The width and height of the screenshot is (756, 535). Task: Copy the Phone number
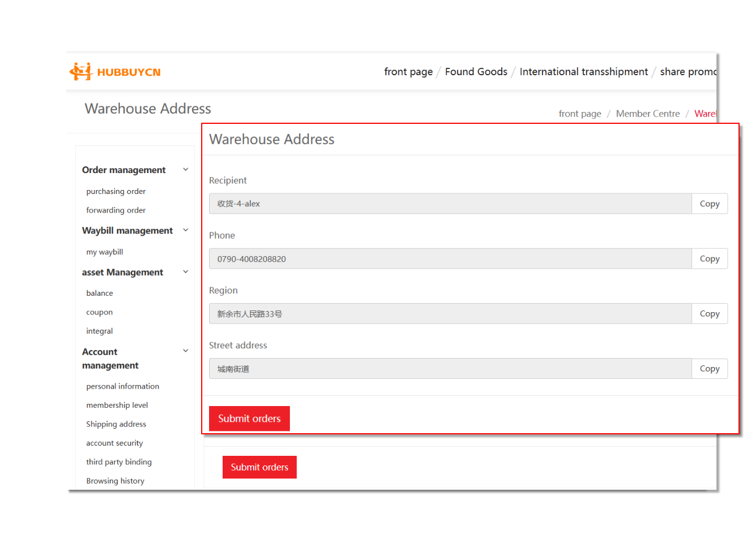709,258
